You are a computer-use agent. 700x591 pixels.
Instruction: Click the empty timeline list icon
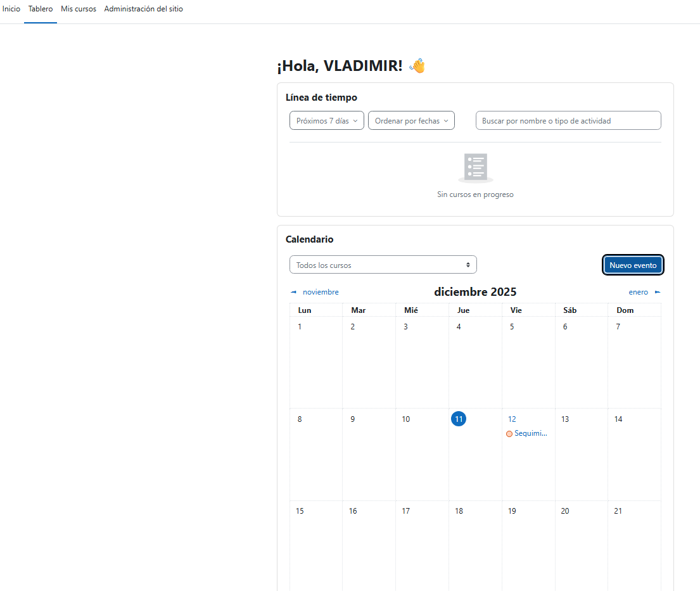coord(475,168)
